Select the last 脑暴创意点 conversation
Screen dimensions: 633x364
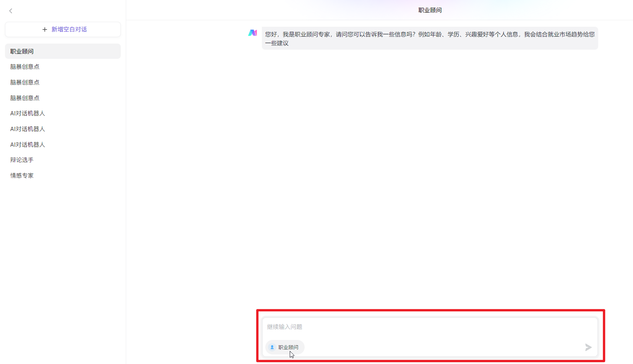coord(24,98)
